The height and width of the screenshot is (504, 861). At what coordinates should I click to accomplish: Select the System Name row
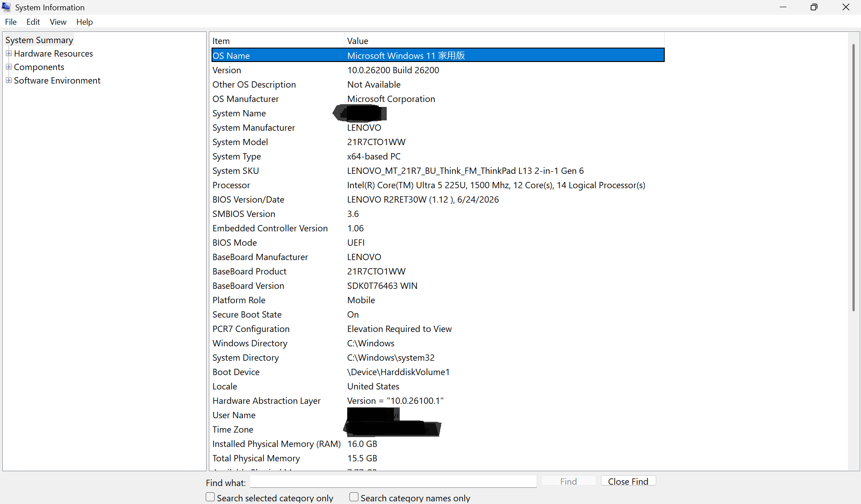(x=438, y=113)
